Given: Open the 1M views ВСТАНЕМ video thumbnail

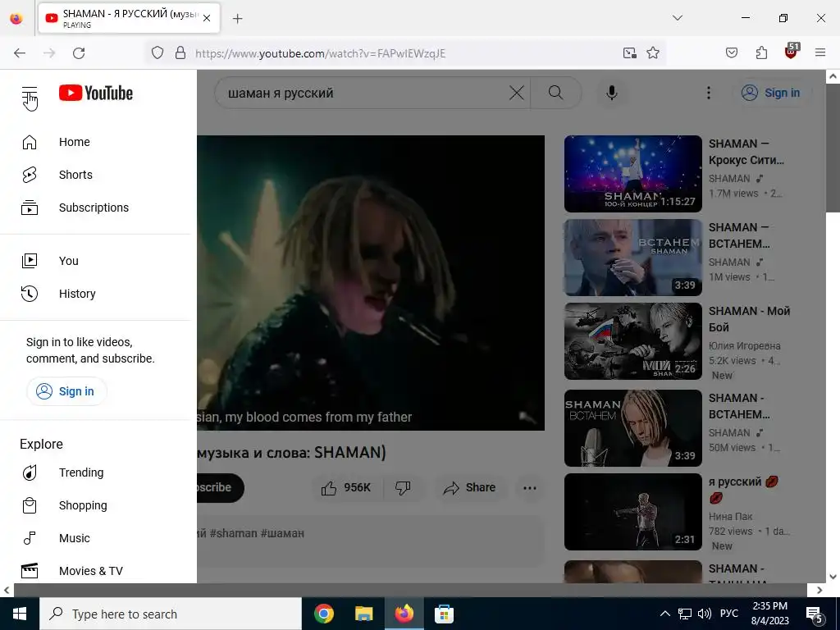Looking at the screenshot, I should 632,257.
